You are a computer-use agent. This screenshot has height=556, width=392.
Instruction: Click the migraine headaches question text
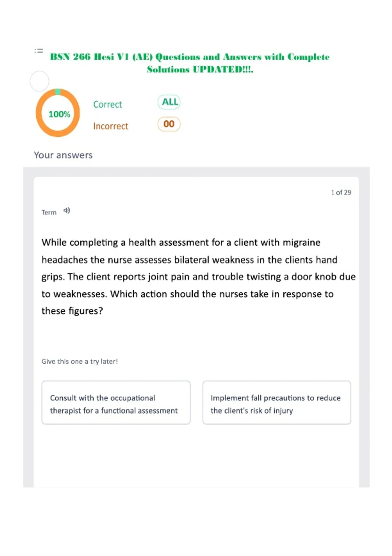(198, 276)
